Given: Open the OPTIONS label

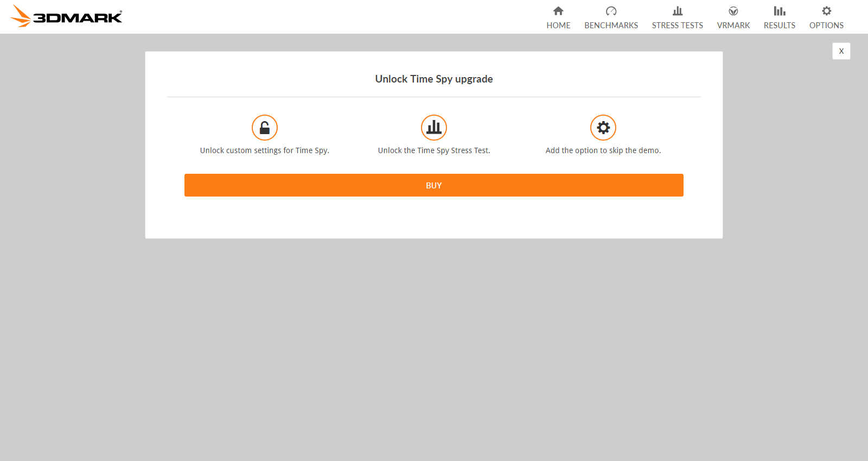Looking at the screenshot, I should (827, 26).
